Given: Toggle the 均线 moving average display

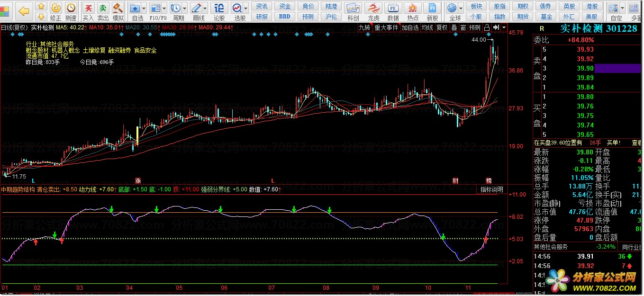Looking at the screenshot, I should [427, 27].
